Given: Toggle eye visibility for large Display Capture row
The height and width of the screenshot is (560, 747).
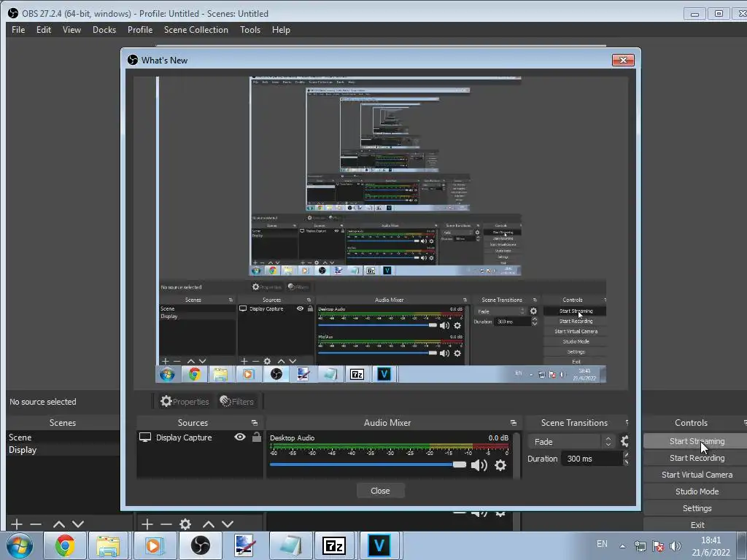Looking at the screenshot, I should (240, 437).
